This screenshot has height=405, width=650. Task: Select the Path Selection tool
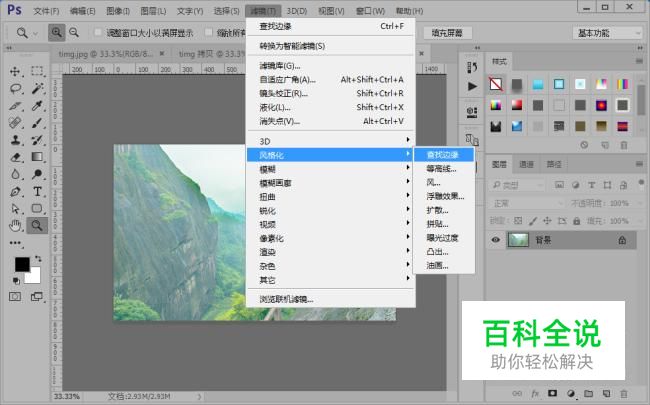15,209
